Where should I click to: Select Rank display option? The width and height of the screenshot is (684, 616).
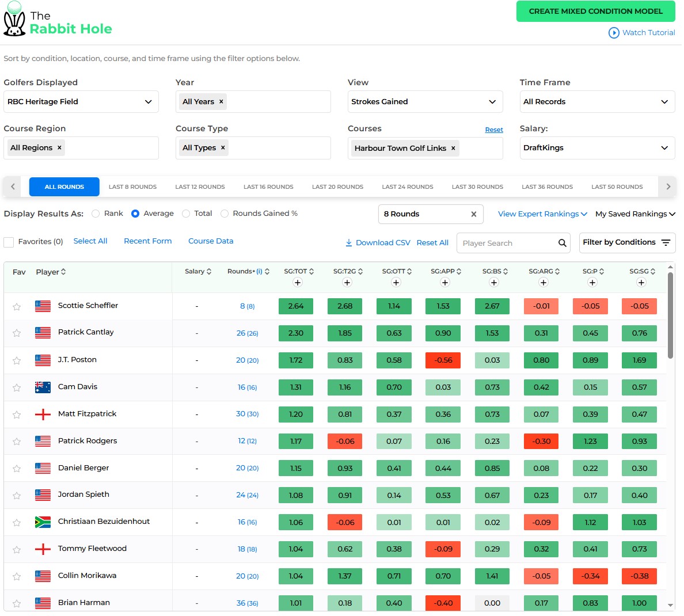(96, 214)
